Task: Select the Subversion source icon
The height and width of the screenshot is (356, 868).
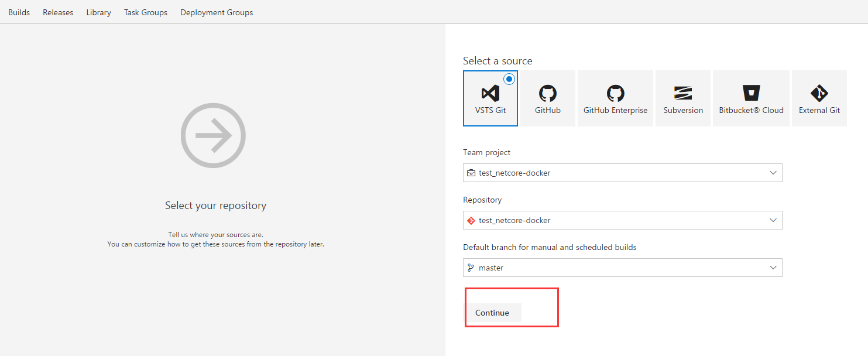Action: point(683,93)
